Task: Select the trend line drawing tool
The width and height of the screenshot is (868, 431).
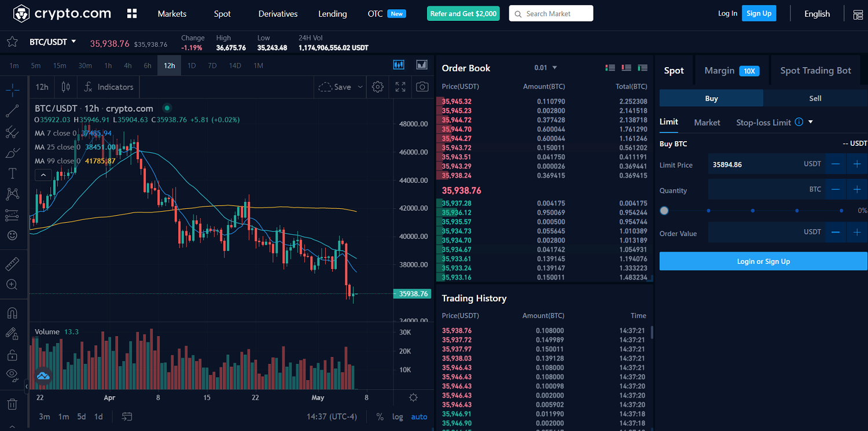Action: pyautogui.click(x=12, y=111)
